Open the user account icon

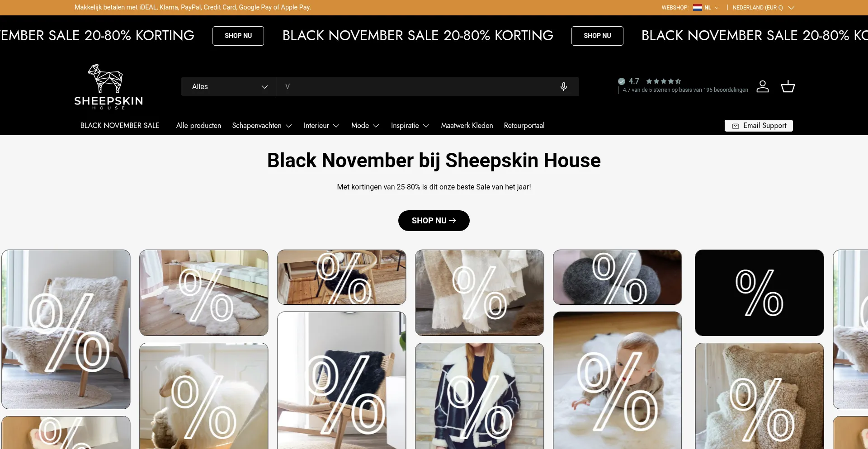click(x=763, y=86)
